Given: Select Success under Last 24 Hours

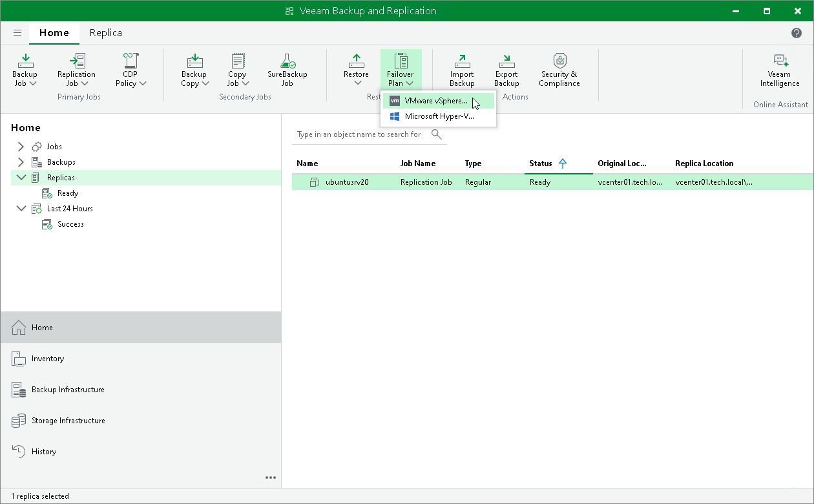Looking at the screenshot, I should (x=70, y=224).
